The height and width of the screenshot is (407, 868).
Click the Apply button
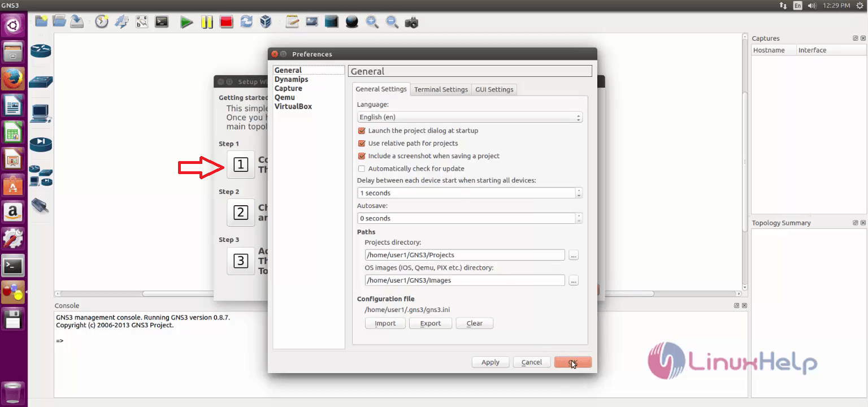click(x=490, y=362)
